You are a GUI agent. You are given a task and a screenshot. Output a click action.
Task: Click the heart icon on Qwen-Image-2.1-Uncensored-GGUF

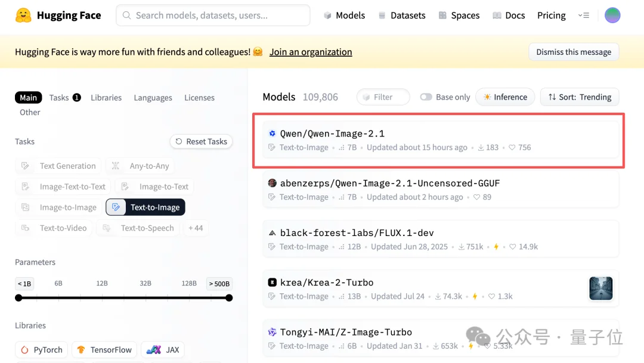coord(476,197)
